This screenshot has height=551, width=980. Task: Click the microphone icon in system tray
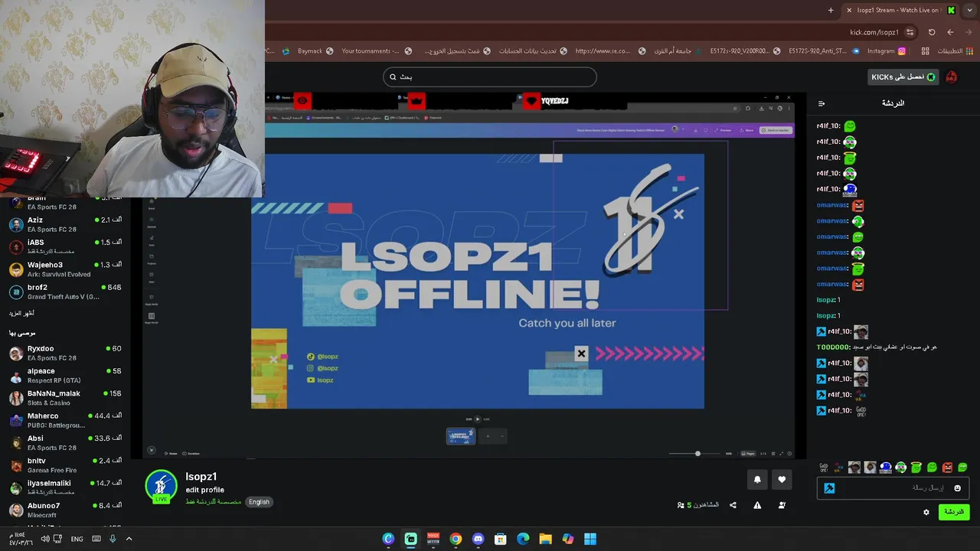coord(113,539)
